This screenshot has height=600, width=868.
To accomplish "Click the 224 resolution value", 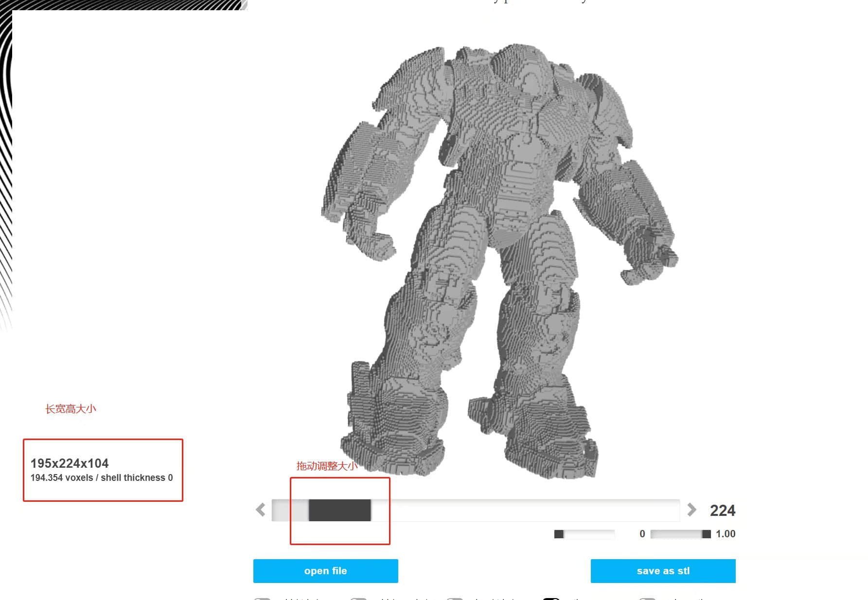I will (723, 511).
